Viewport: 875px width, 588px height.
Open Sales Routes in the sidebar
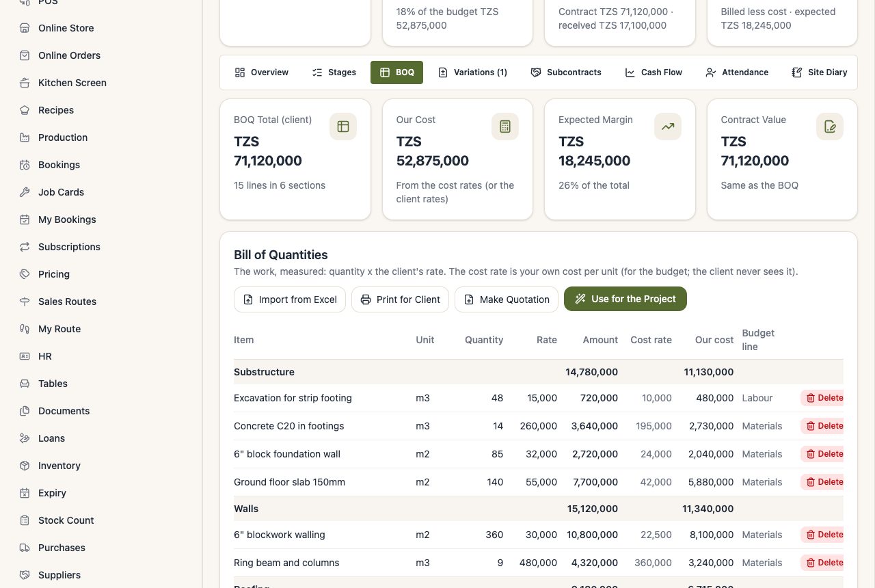[67, 302]
